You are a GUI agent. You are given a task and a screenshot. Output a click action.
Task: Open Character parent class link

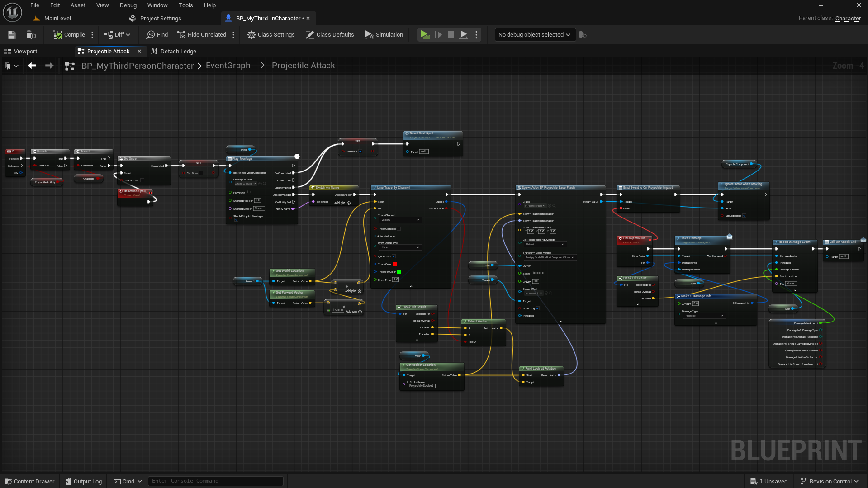[848, 18]
